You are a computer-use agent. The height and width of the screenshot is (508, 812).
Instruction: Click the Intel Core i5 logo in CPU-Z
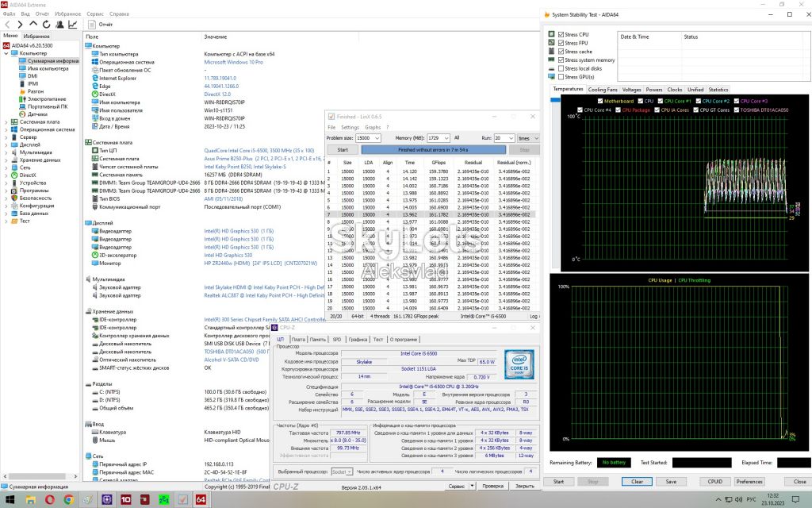[519, 364]
